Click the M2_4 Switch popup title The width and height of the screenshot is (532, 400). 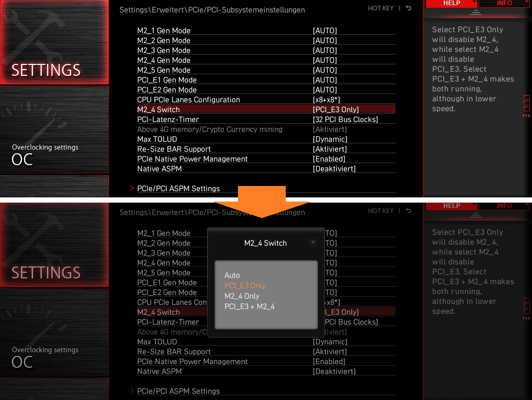265,243
